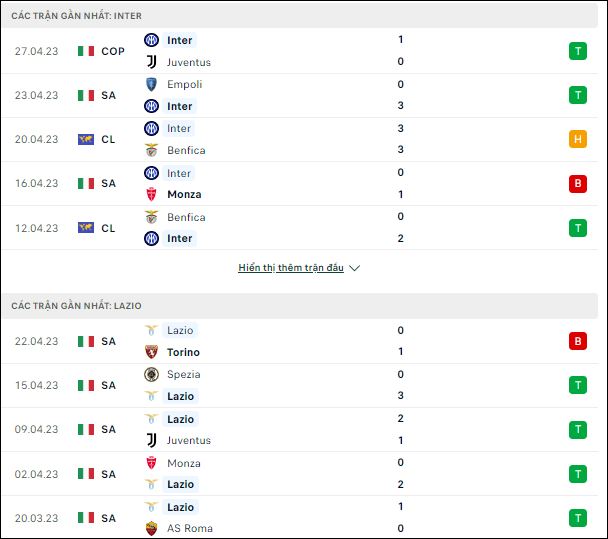This screenshot has width=608, height=539.
Task: Click the red B badge for Lazio v Torino
Action: click(x=578, y=341)
